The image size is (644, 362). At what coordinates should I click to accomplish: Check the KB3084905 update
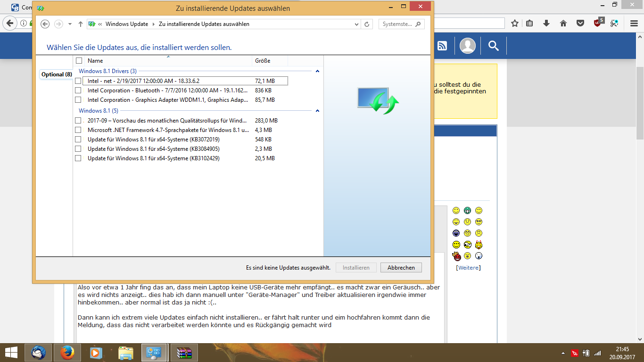click(x=78, y=149)
